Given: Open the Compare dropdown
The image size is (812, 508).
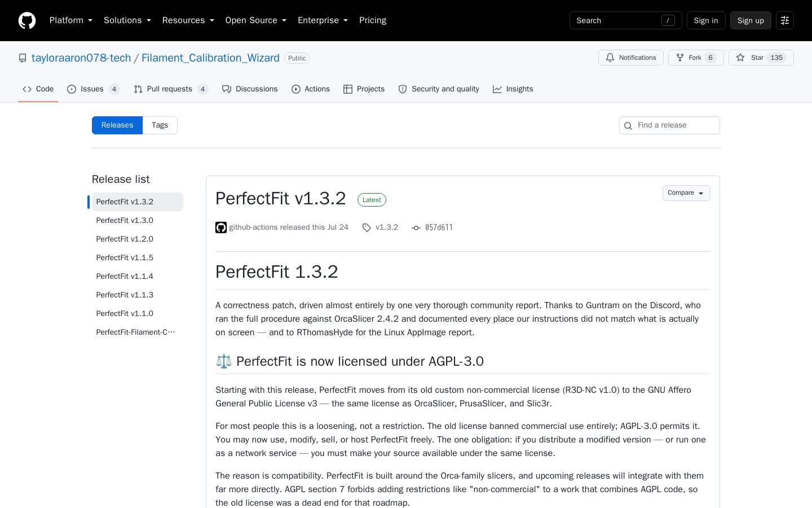Looking at the screenshot, I should pyautogui.click(x=686, y=193).
